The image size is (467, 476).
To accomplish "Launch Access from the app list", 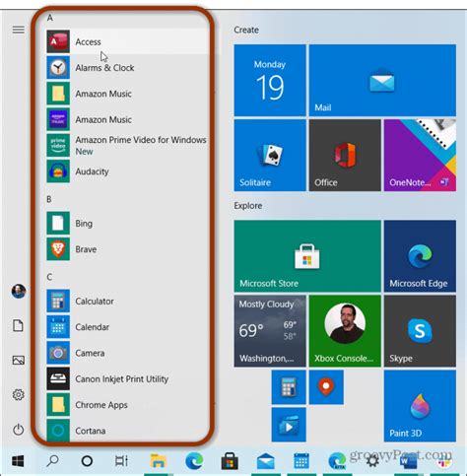I will point(127,41).
